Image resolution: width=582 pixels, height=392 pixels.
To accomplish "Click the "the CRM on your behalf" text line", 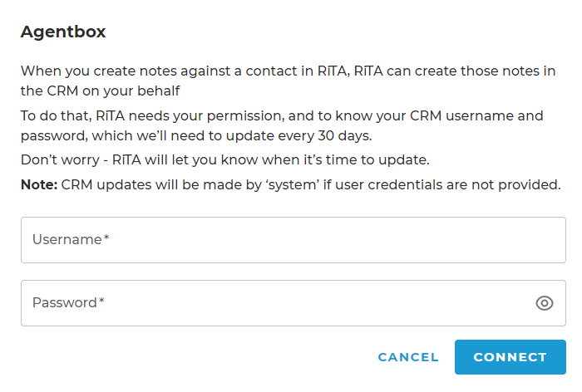I will click(101, 91).
